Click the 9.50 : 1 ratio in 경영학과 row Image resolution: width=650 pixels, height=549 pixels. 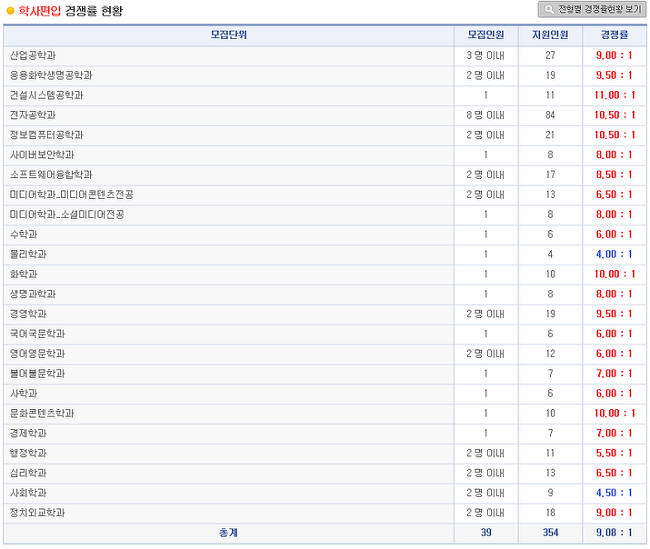tap(614, 314)
